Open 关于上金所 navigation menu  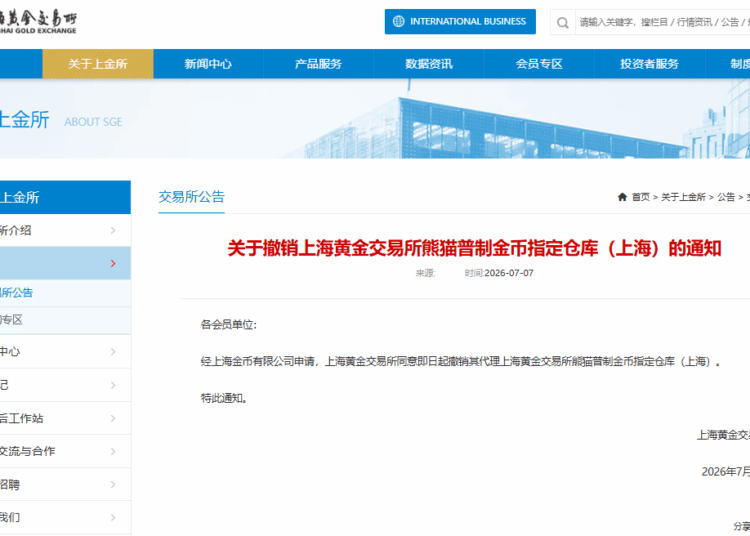pos(98,64)
